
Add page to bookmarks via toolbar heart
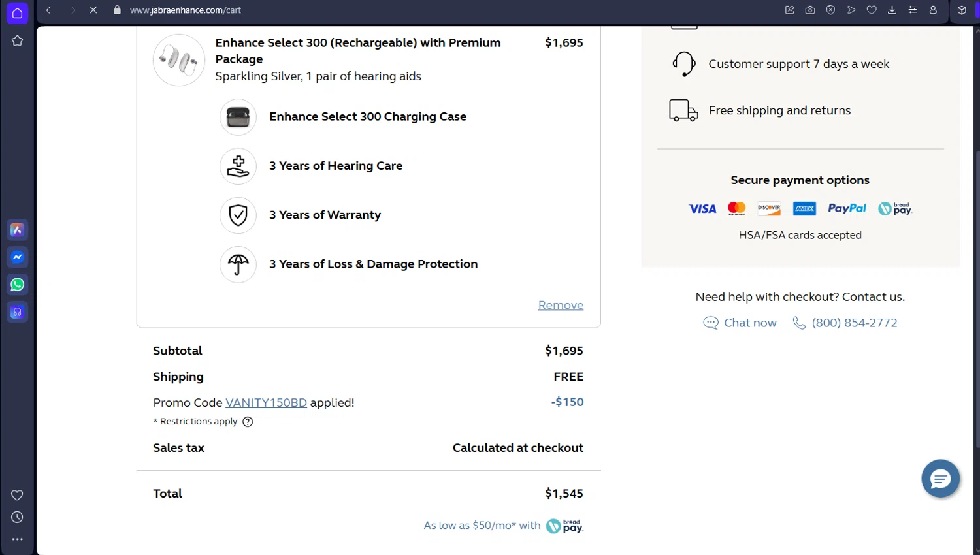872,10
